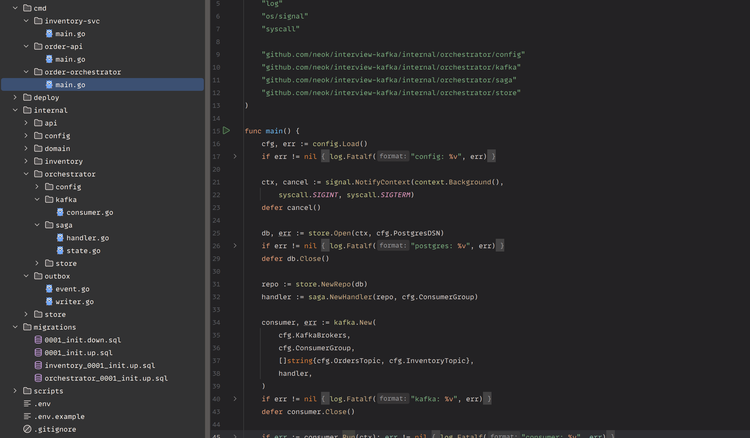Select main.go under order-orchestrator
The width and height of the screenshot is (750, 438).
[102, 85]
